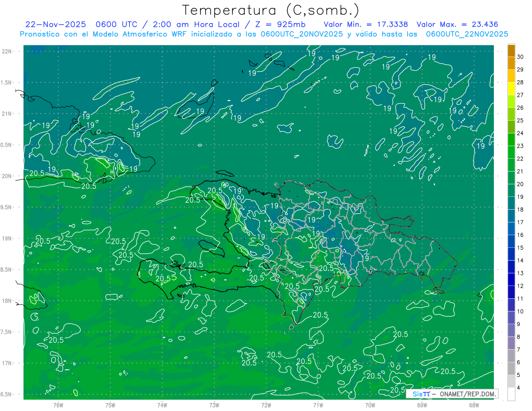The width and height of the screenshot is (532, 411).
Task: Click the '9.5N' latitude axis label
Action: pyautogui.click(x=6, y=207)
